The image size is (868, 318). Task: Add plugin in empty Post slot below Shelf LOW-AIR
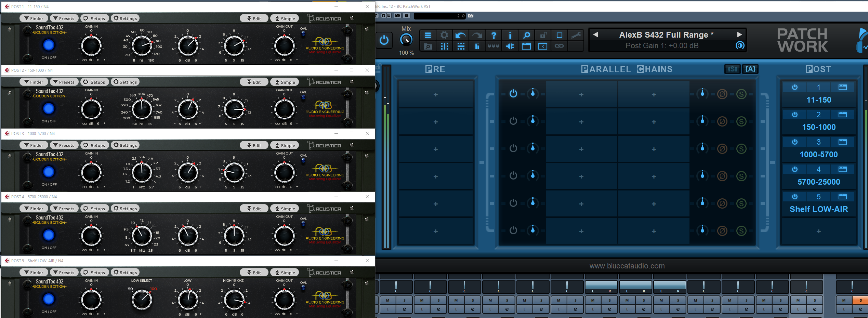(818, 231)
